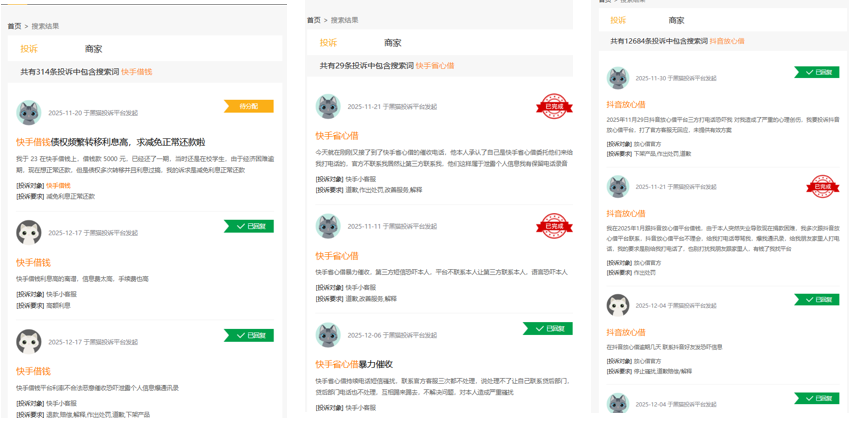This screenshot has height=425, width=851.
Task: Open the complaint titled 快手借钱债权频繁转移利息高
Action: 110,142
